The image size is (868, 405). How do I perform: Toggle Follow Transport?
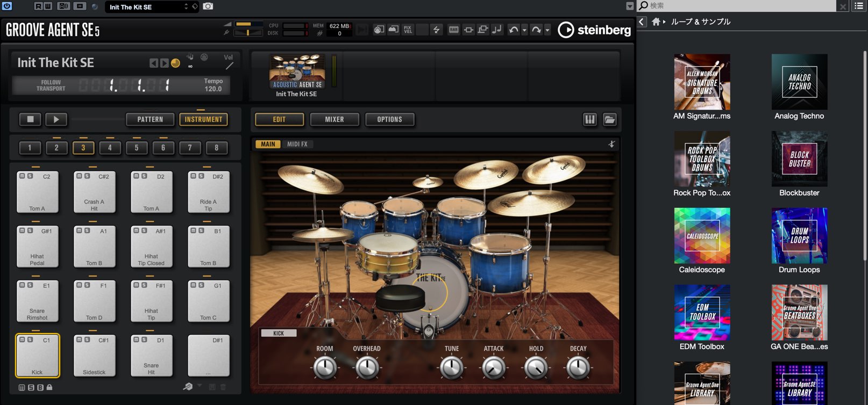pos(51,85)
